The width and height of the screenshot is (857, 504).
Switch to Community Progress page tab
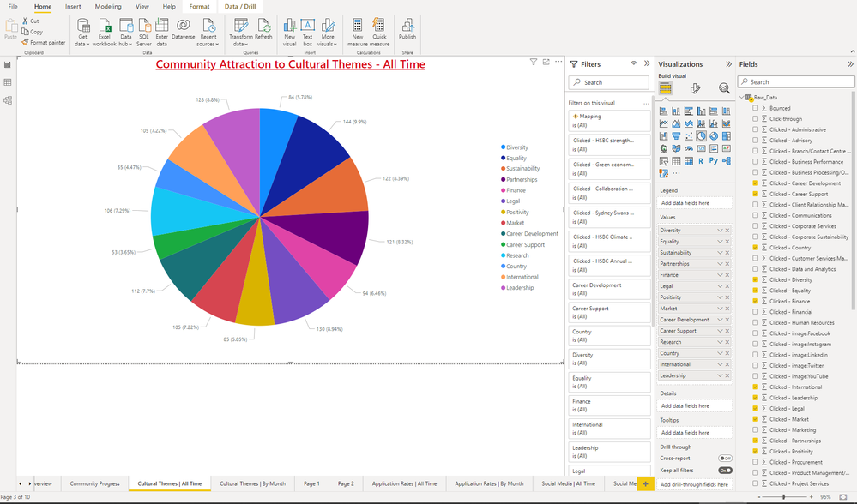[94, 483]
